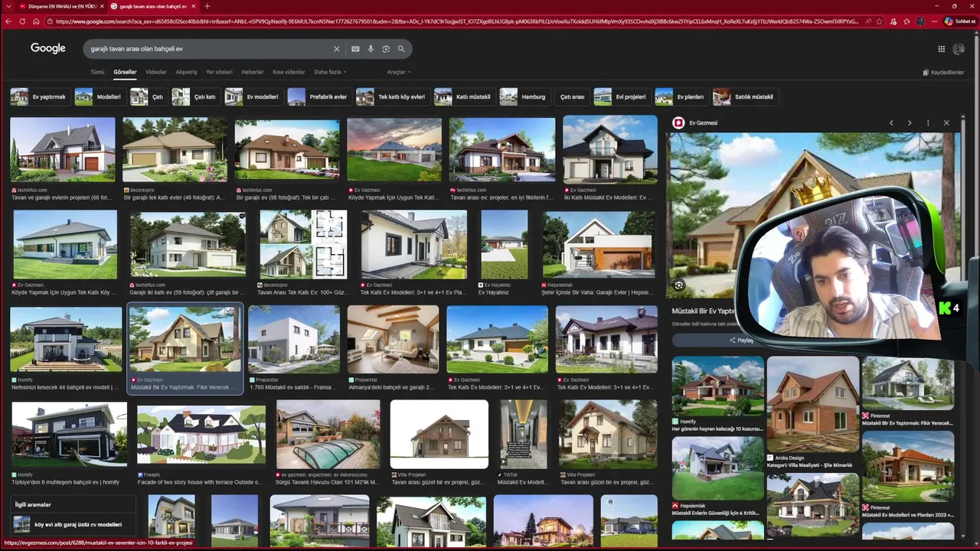
Task: Open 1.765 Müstakil ev satılık thumbnail
Action: (294, 339)
